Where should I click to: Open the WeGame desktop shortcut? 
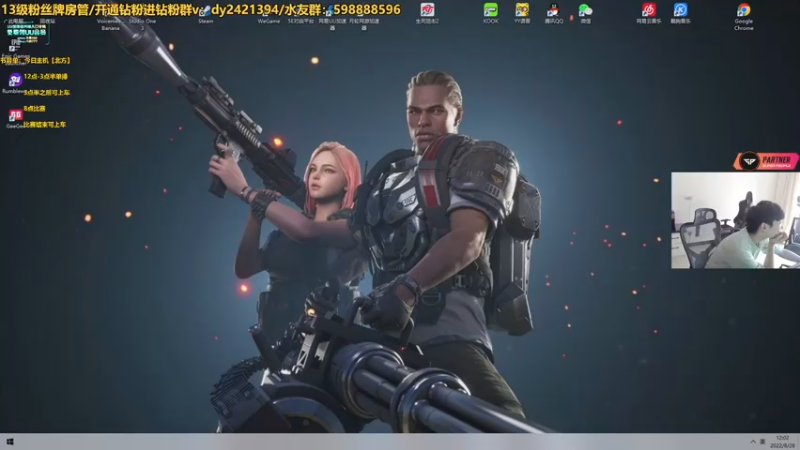point(269,13)
